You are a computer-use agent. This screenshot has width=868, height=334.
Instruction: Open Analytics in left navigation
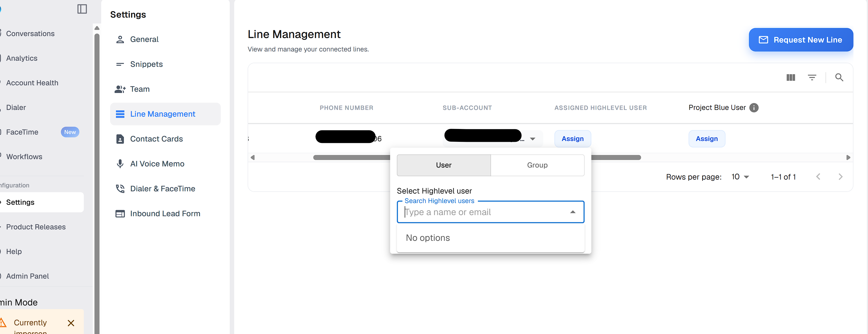(x=22, y=58)
